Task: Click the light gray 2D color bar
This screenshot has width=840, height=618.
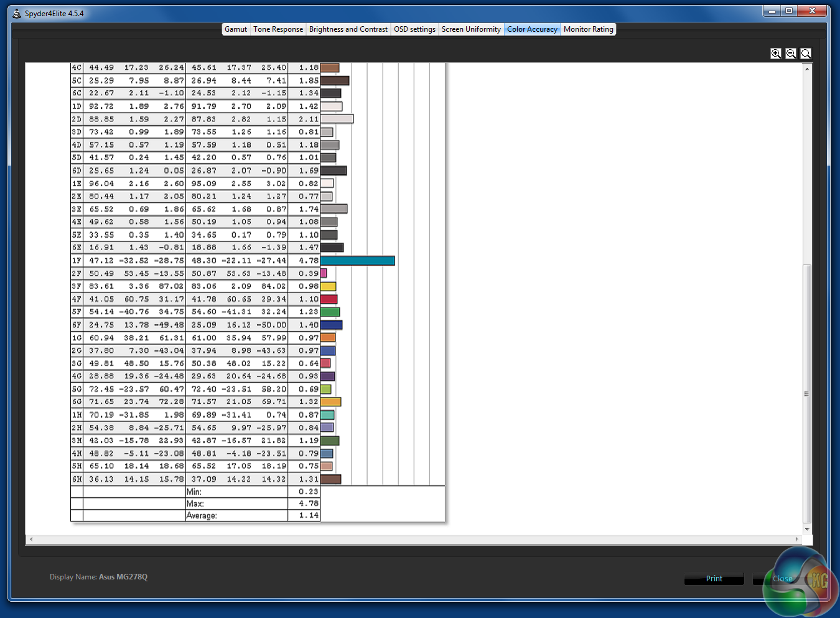Action: coord(337,119)
